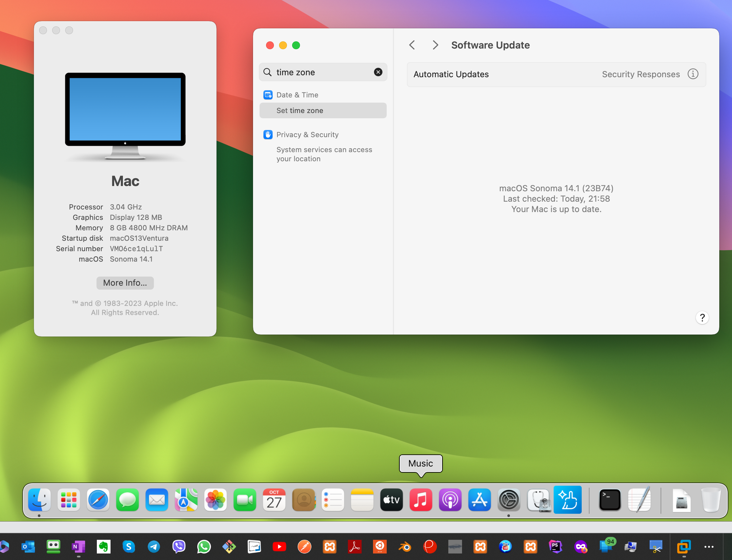Open Disk Utility from the Dock
This screenshot has width=732, height=560.
pos(539,500)
